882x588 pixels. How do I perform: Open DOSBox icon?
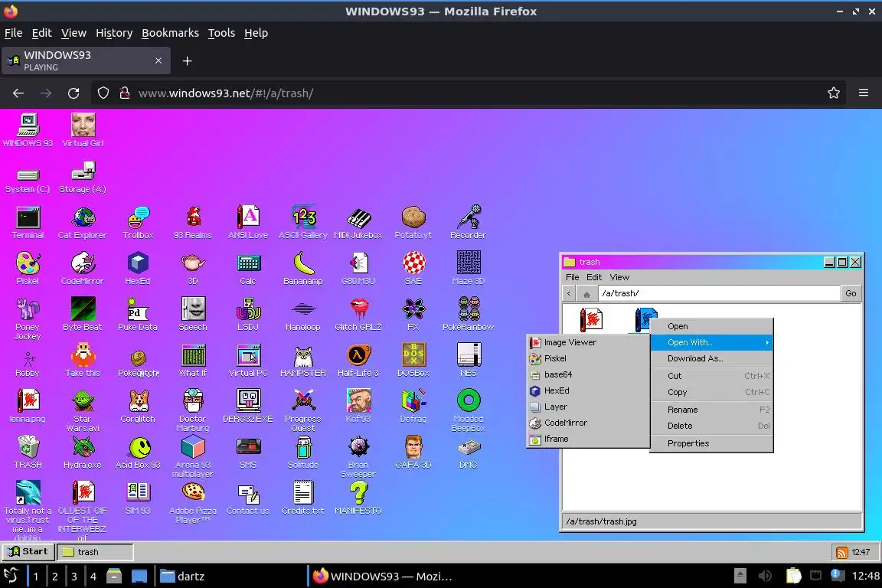point(413,361)
